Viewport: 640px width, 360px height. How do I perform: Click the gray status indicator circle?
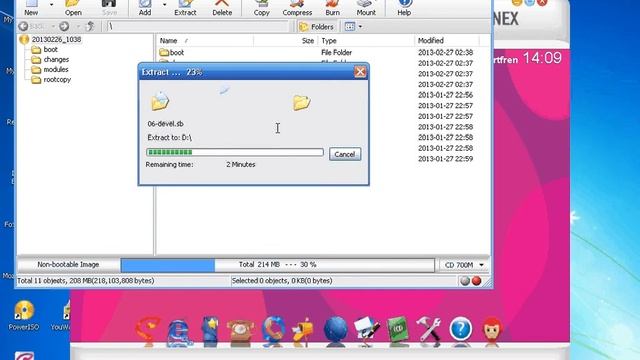[464, 281]
